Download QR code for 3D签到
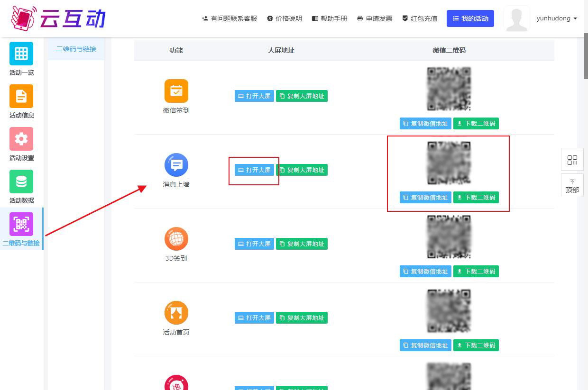Viewport: 588px width, 390px height. [476, 272]
